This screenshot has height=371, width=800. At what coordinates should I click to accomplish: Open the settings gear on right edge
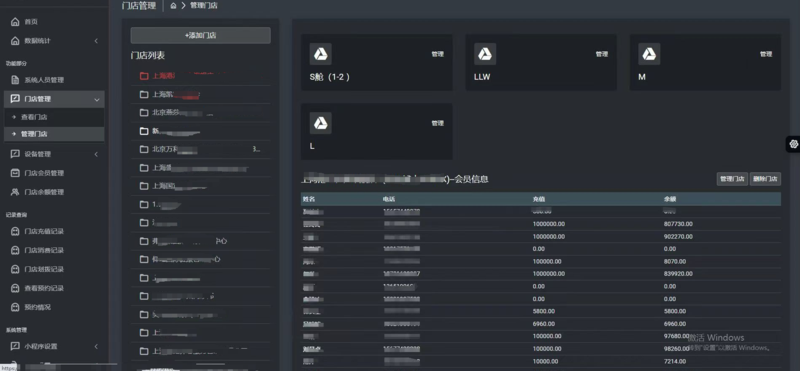click(793, 144)
